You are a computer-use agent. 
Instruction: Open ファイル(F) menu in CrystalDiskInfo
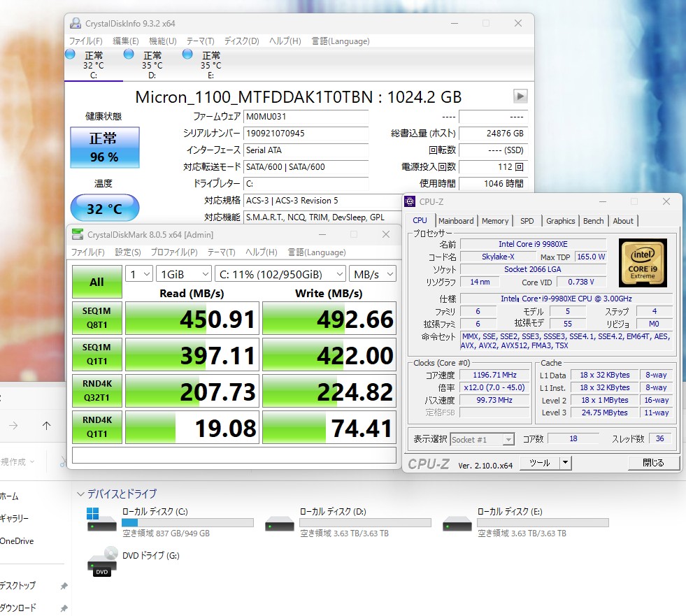(86, 41)
